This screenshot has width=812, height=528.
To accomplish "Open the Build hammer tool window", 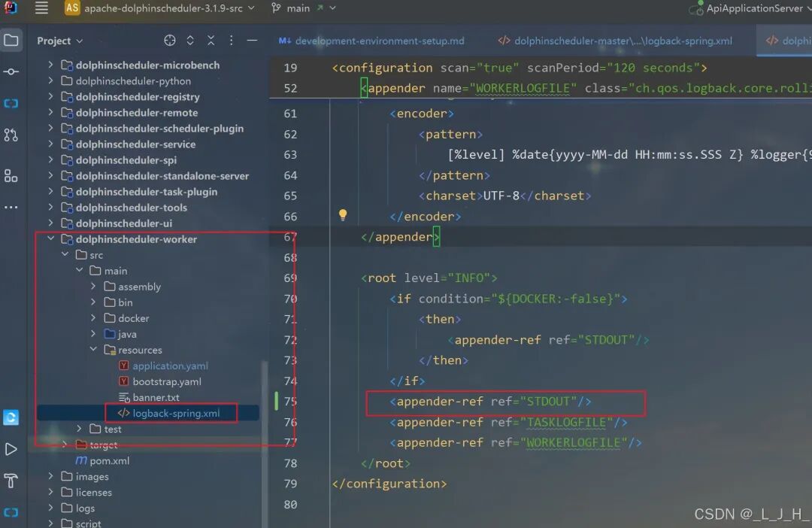I will (11, 481).
